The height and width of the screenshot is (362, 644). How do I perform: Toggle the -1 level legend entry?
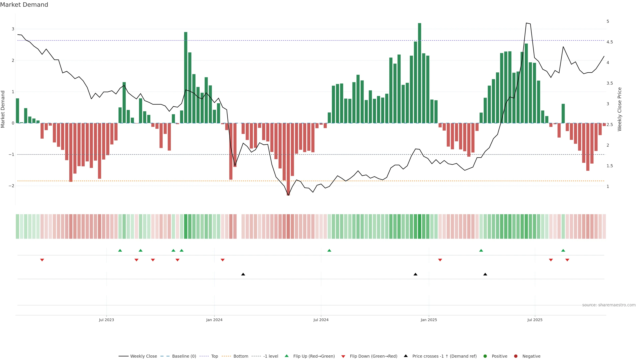point(271,356)
